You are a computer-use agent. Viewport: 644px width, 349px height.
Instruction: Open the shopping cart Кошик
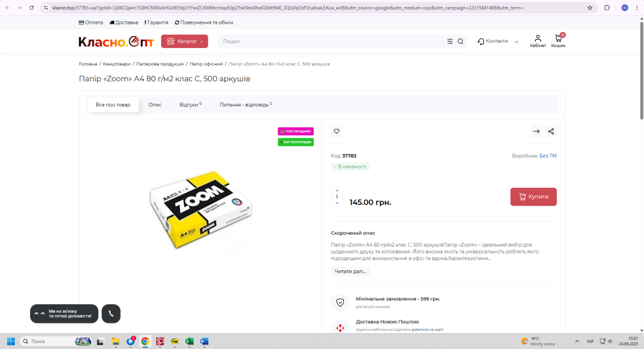[558, 41]
